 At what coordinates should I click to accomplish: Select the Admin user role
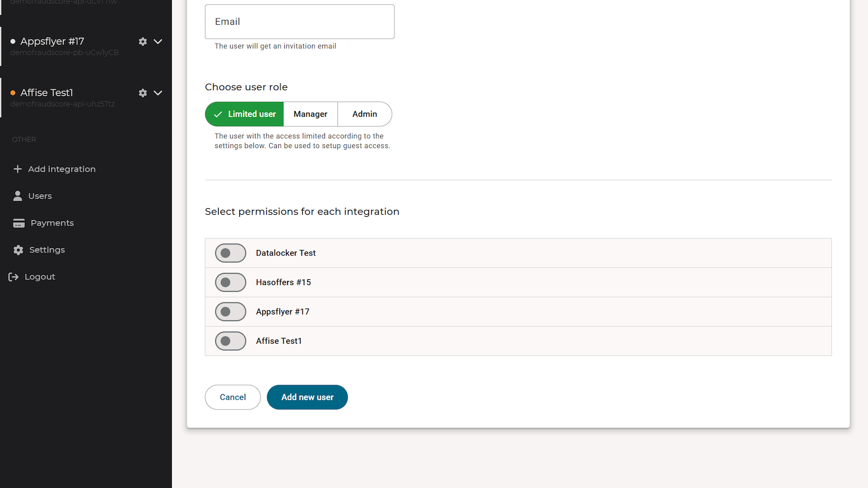pyautogui.click(x=365, y=114)
